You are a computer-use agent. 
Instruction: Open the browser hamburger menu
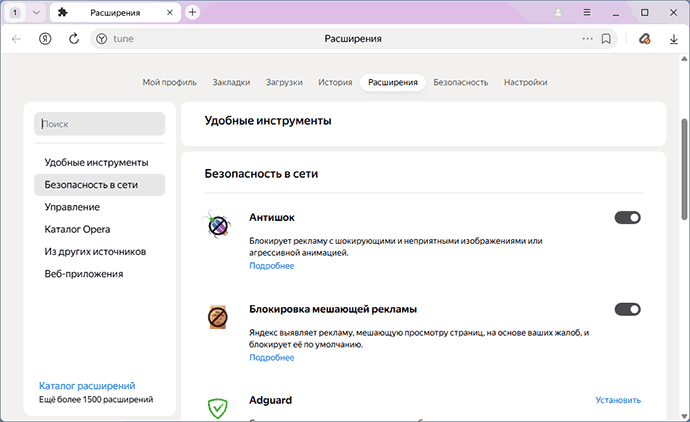(x=587, y=13)
